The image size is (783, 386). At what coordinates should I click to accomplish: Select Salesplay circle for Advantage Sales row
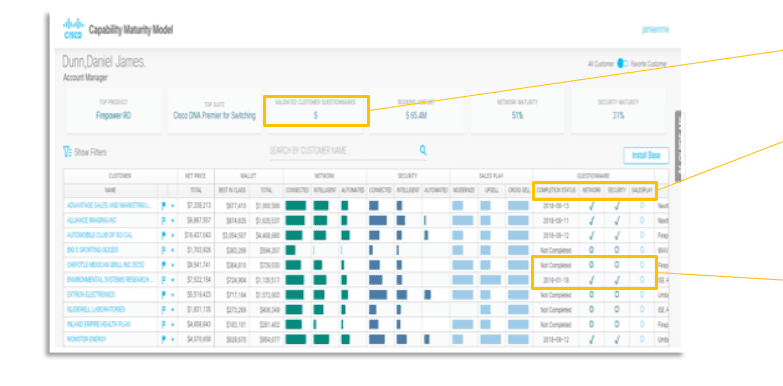[x=642, y=204]
